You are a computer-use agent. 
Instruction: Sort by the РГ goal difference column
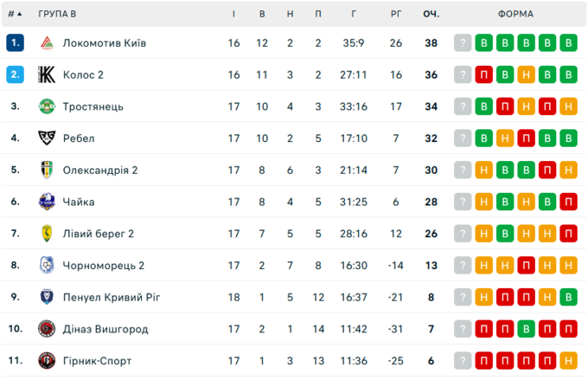[x=396, y=14]
